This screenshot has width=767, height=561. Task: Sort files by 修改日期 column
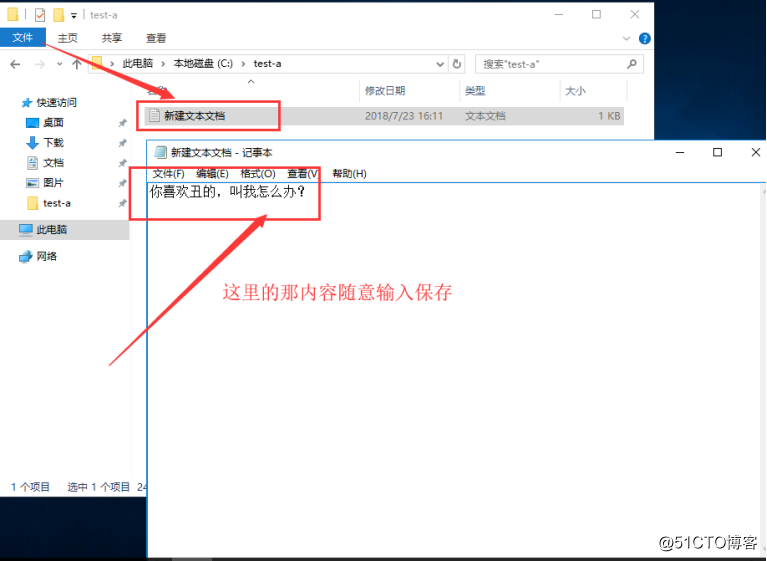tap(385, 90)
